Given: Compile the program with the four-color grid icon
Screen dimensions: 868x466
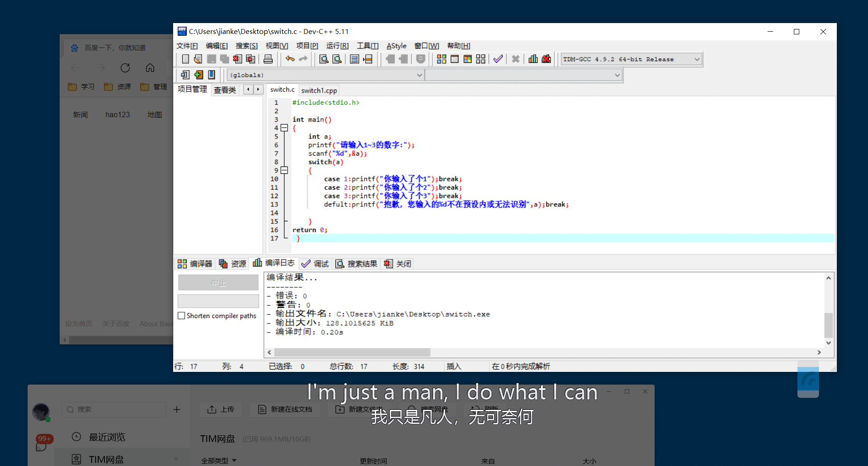Looking at the screenshot, I should point(442,59).
